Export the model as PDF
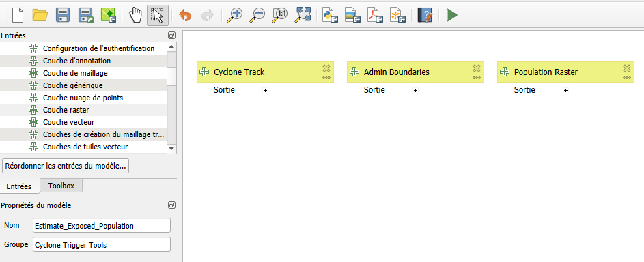The height and width of the screenshot is (262, 644). pyautogui.click(x=375, y=16)
